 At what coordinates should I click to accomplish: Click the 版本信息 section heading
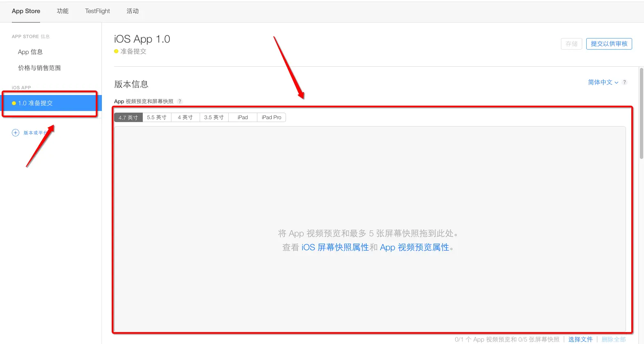[131, 84]
